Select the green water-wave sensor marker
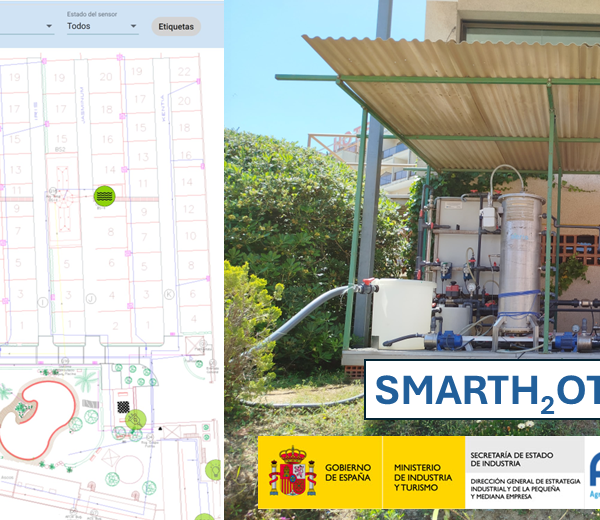The height and width of the screenshot is (520, 600). coord(104,196)
